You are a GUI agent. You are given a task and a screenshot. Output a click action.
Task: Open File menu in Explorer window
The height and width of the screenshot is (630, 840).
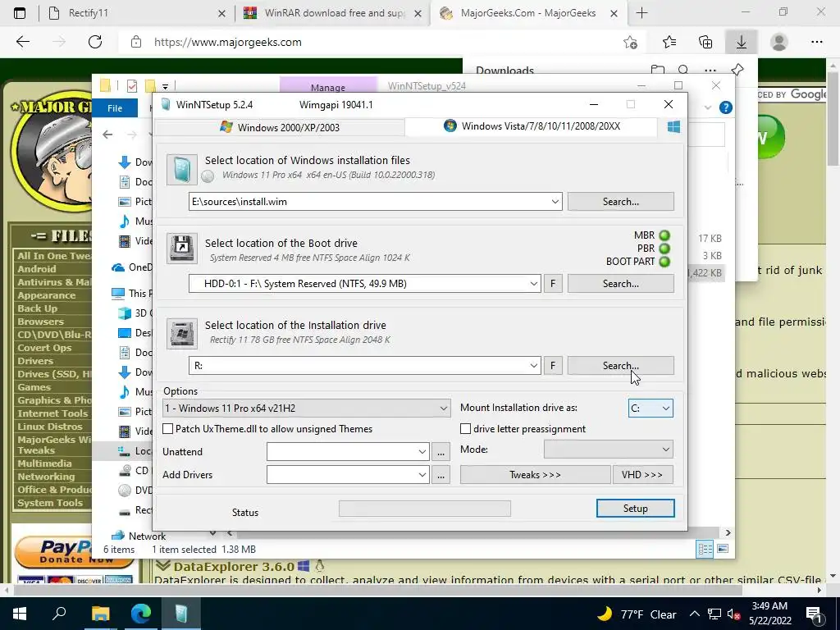pyautogui.click(x=115, y=107)
